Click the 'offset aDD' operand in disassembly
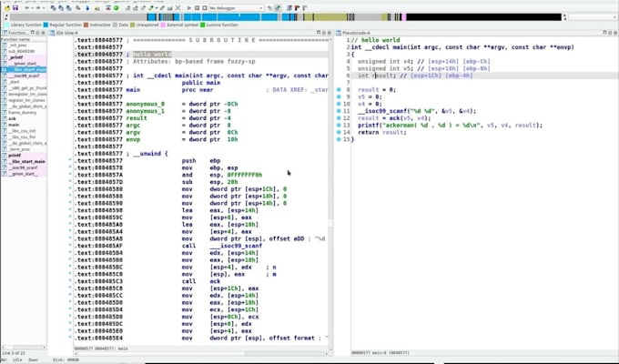 pyautogui.click(x=287, y=238)
